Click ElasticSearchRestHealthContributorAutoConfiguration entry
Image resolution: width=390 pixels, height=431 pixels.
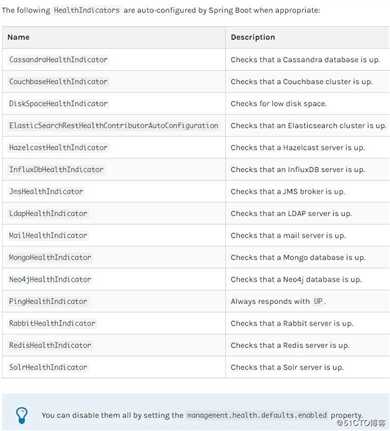[114, 126]
